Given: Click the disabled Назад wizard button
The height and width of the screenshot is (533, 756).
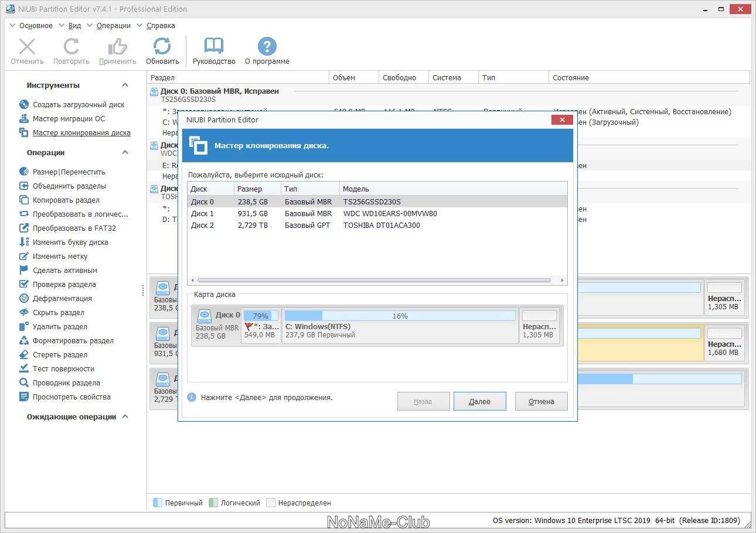Looking at the screenshot, I should point(423,401).
